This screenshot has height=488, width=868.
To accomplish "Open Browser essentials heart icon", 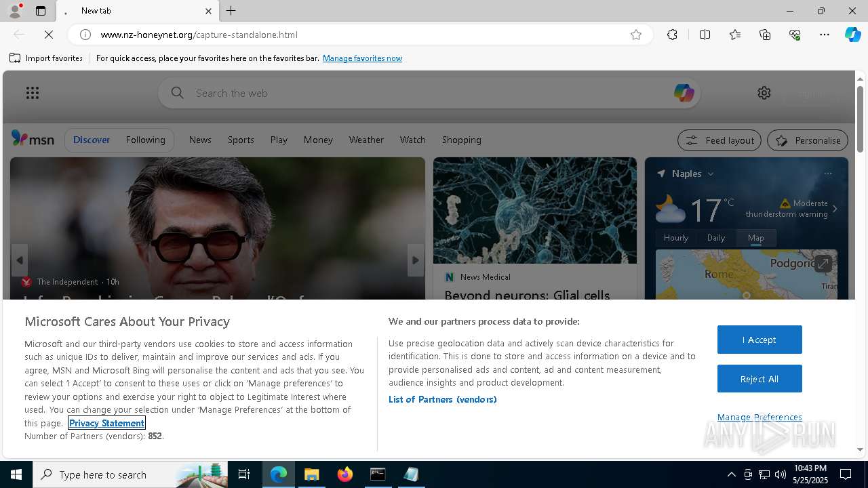I will [x=795, y=35].
